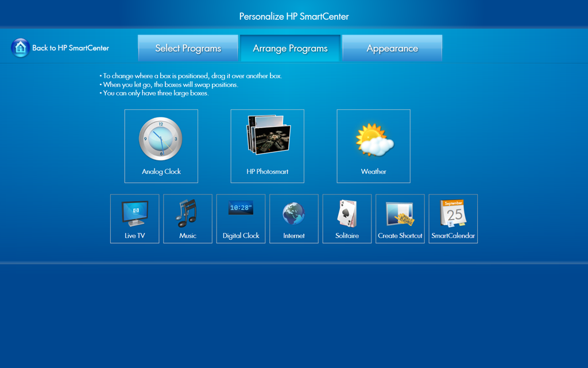Screen dimensions: 588x368
Task: Select the Solitaire playing cards icon
Action: [347, 213]
